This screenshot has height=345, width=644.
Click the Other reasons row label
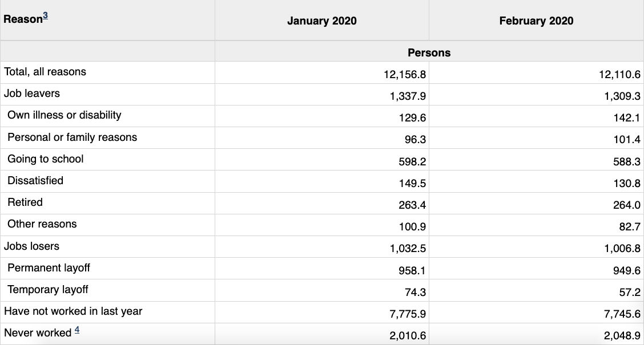(x=42, y=224)
